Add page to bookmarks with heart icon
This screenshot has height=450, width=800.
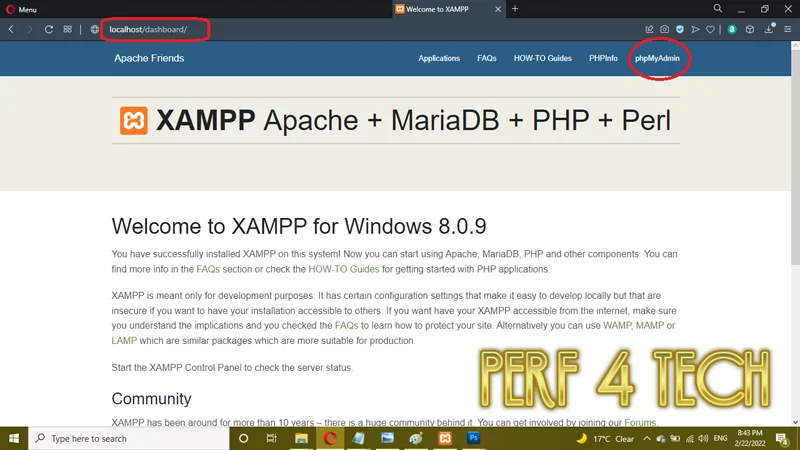[x=710, y=30]
